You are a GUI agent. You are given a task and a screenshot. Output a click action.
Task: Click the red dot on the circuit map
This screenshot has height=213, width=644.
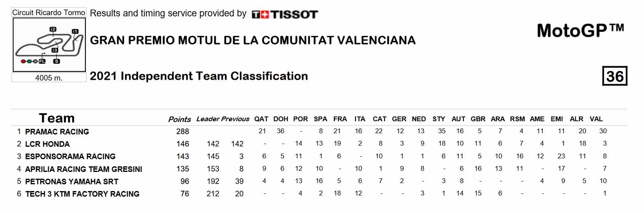coord(24,61)
